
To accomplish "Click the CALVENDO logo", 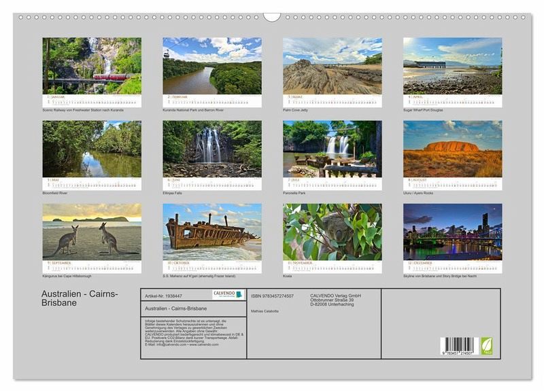I will pos(227,294).
